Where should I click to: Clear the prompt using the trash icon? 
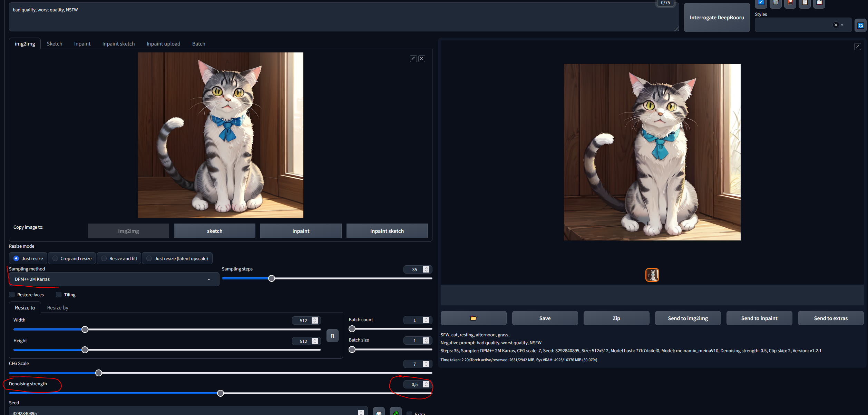[776, 3]
